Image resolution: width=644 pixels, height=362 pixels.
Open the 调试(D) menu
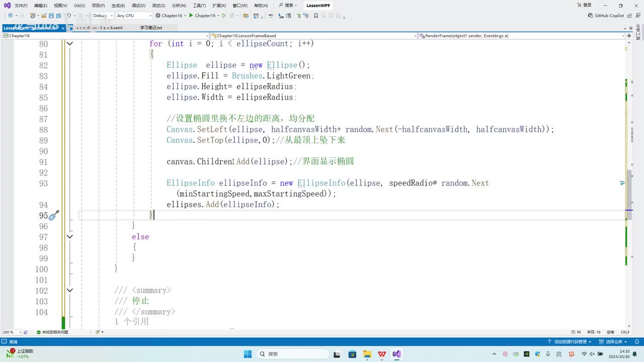pos(138,6)
